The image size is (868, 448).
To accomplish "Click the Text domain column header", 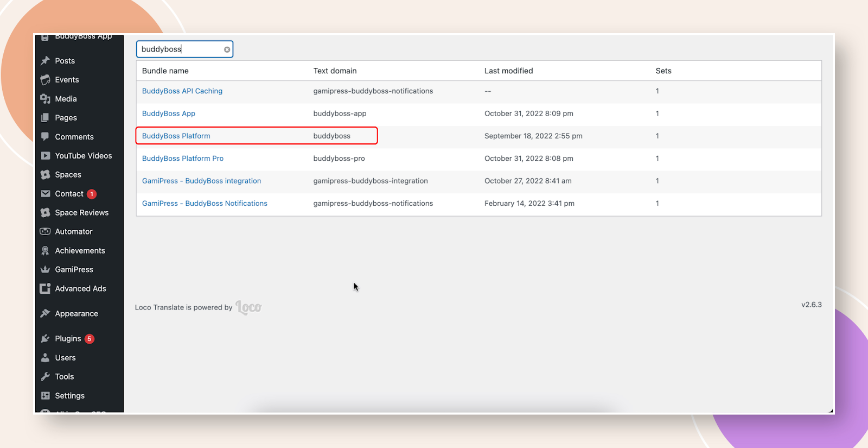I will click(x=335, y=71).
